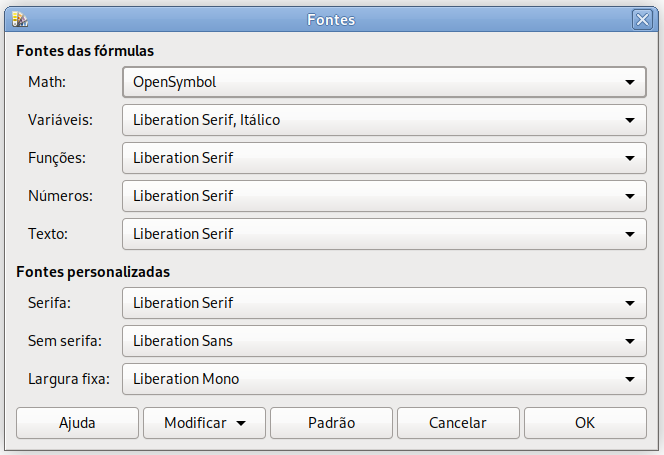Screen dimensions: 664x455
Task: Expand the Variáveis font dropdown arrow
Action: click(630, 120)
